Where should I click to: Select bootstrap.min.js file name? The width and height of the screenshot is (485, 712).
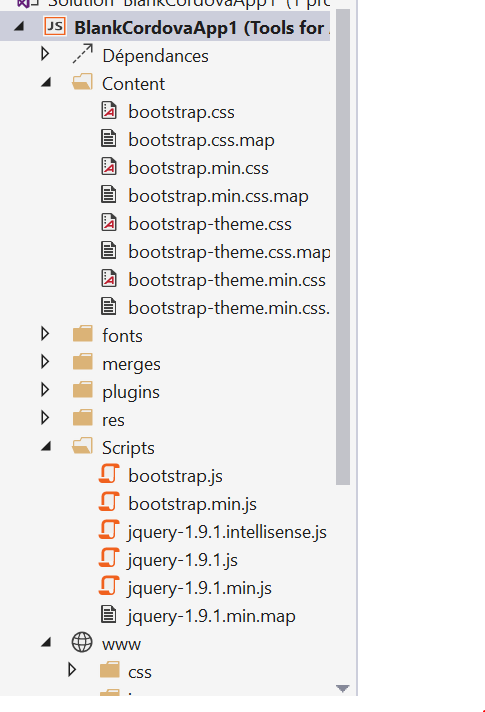(x=193, y=504)
